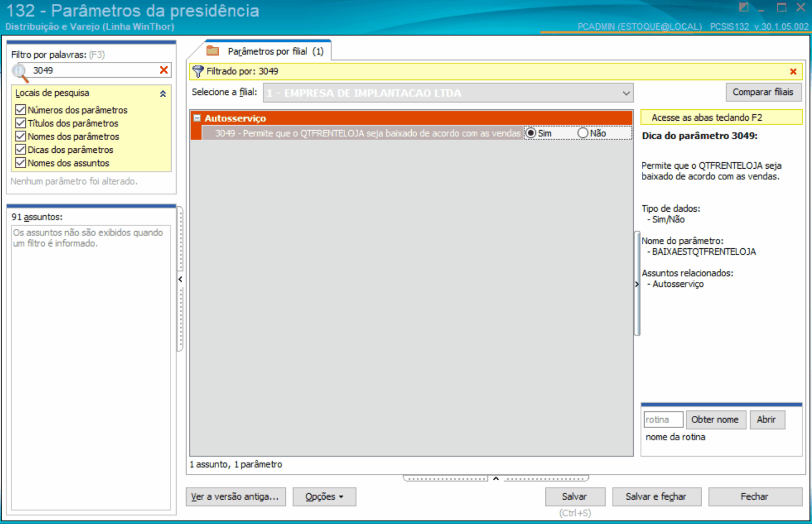Image resolution: width=812 pixels, height=524 pixels.
Task: Click the magnifier search icon in filter
Action: click(x=20, y=72)
